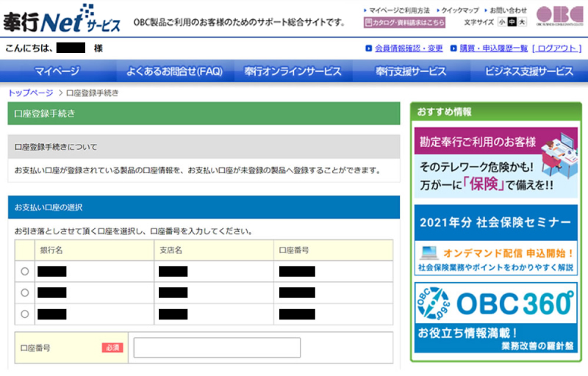Click the 口座番号 input field
Image resolution: width=588 pixels, height=376 pixels.
pos(217,347)
